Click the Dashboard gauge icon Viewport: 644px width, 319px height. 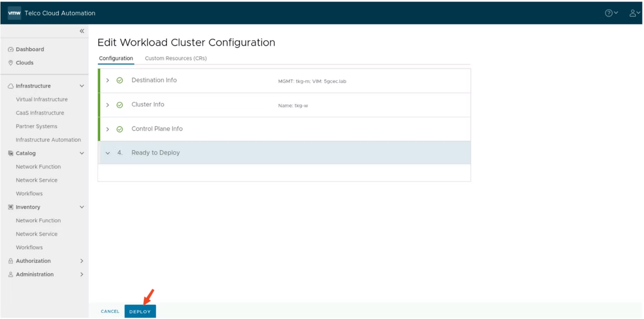point(11,50)
